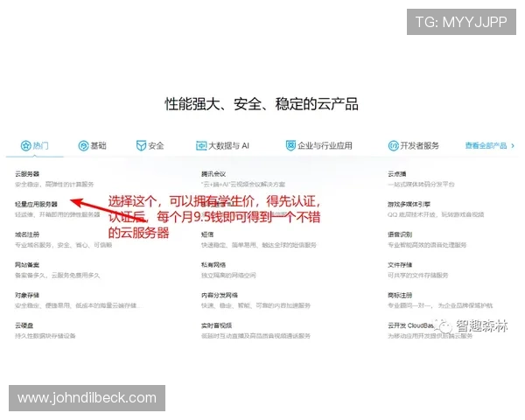Screen dimensions: 525x420
Task: Choose 轻量应用服务器 product
Action: click(36, 204)
